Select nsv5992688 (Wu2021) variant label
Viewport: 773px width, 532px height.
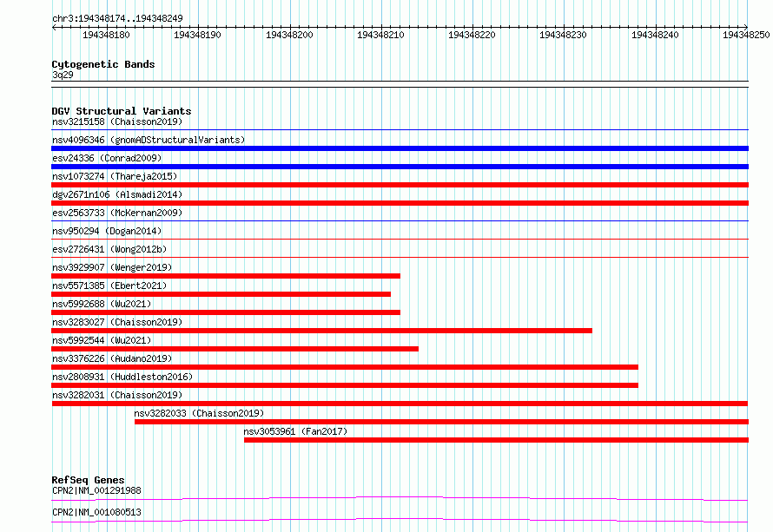click(102, 304)
